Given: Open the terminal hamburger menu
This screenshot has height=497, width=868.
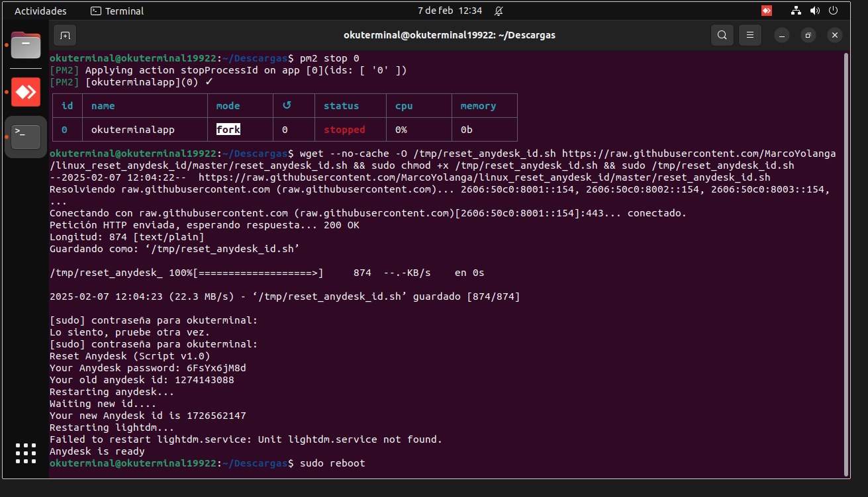Looking at the screenshot, I should (x=749, y=35).
